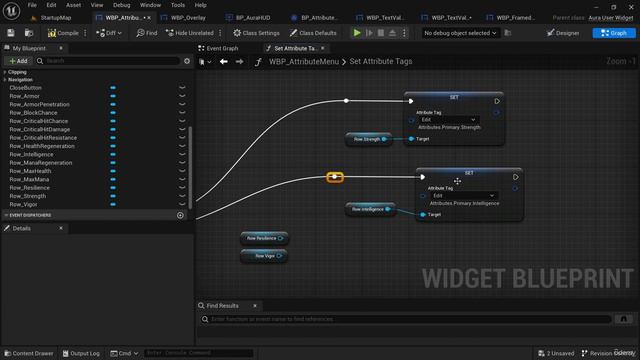
Task: Toggle visibility eye of CloseButton
Action: coord(182,88)
